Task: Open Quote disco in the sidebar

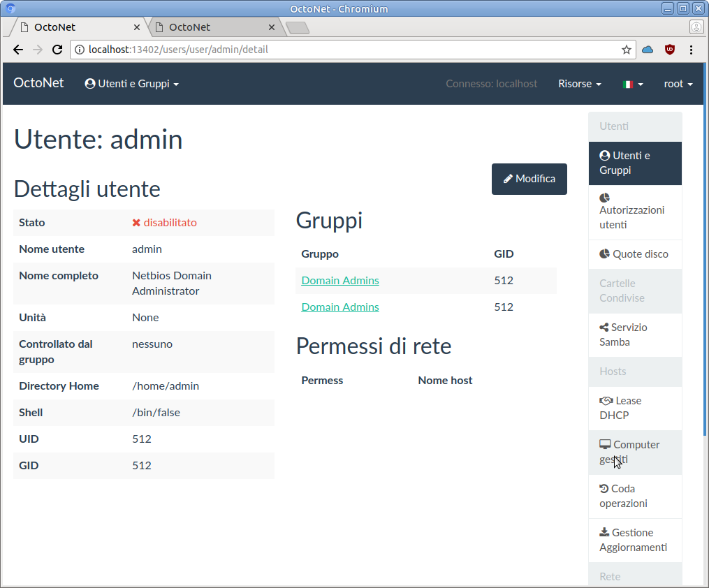Action: click(x=635, y=254)
